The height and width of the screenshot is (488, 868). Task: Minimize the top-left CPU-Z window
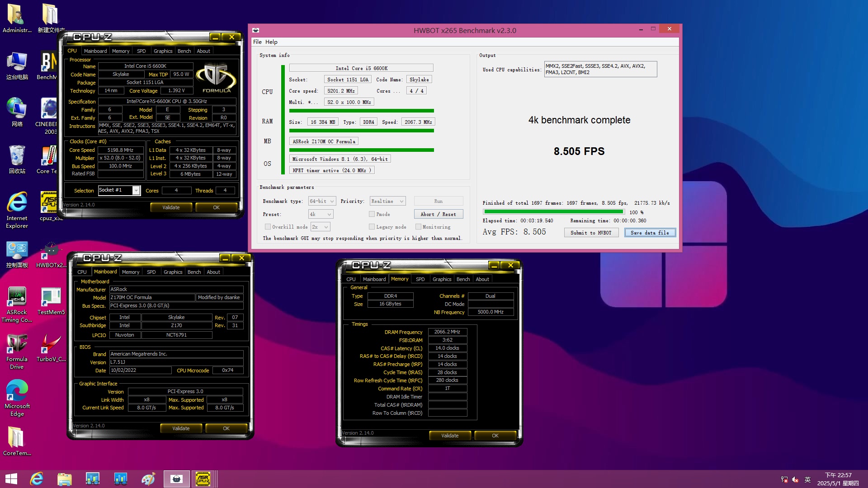tap(215, 37)
